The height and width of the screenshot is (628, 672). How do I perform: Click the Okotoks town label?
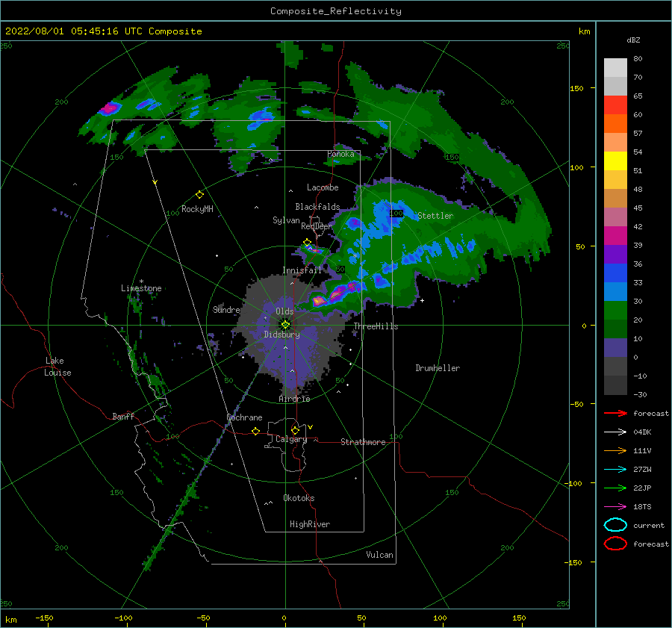(x=299, y=498)
